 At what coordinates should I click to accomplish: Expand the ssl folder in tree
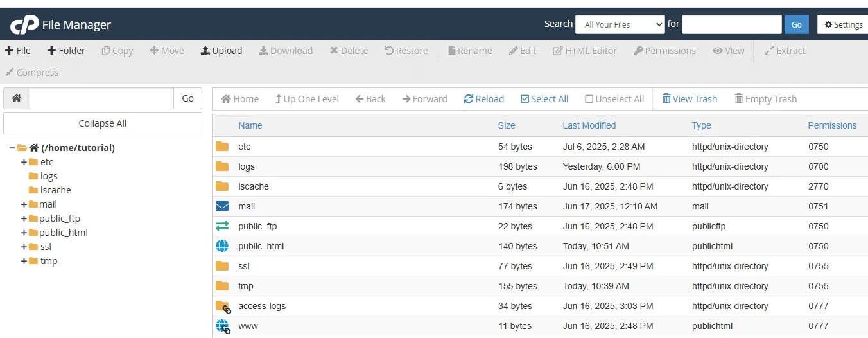pyautogui.click(x=24, y=247)
